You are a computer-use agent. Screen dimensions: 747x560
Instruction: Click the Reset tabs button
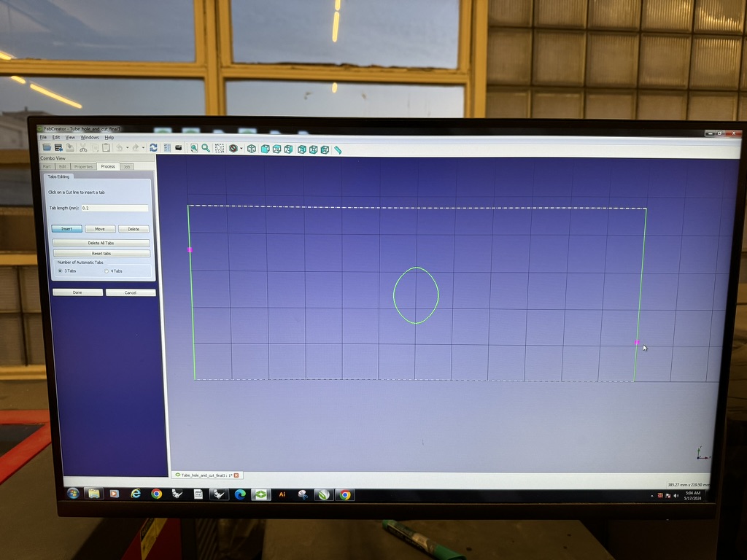click(101, 253)
